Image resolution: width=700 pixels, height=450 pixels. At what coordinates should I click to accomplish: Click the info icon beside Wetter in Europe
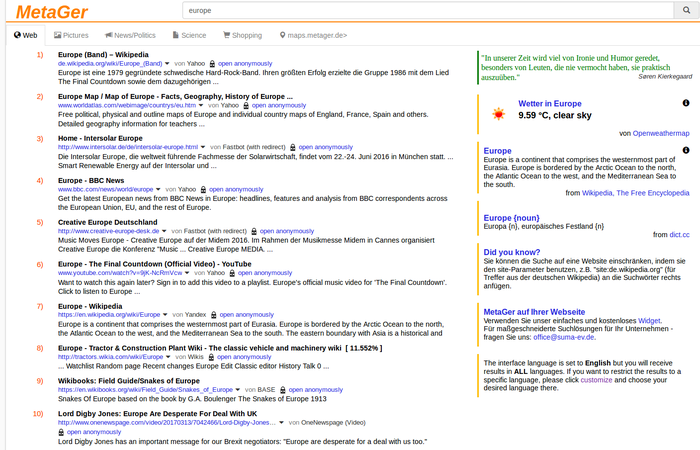coord(686,103)
